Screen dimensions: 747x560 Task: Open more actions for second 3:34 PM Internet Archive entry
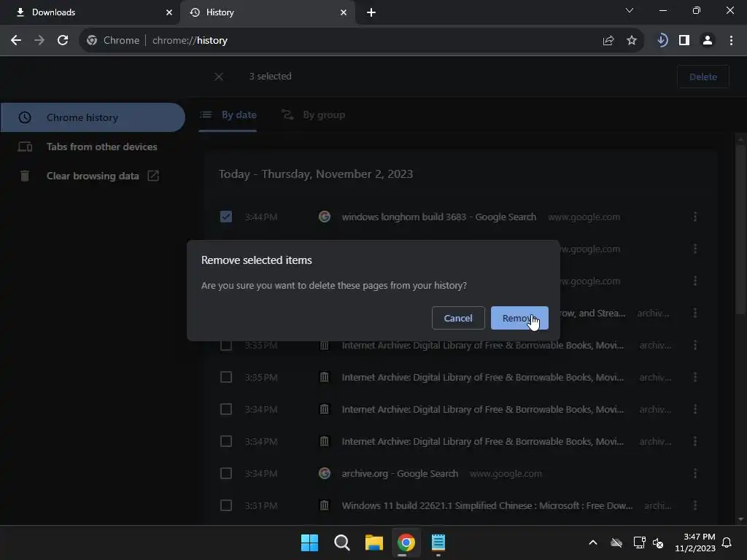click(695, 441)
